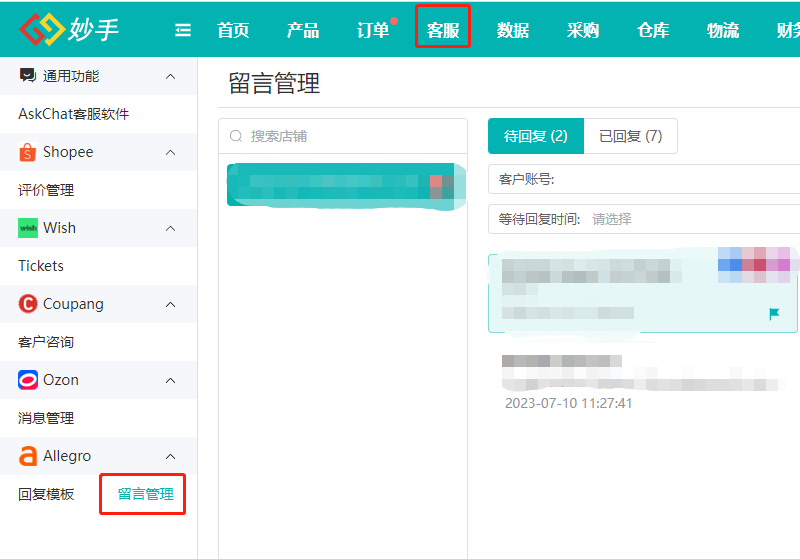This screenshot has width=800, height=559.
Task: Click the 妙手 logo
Action: pos(69,29)
